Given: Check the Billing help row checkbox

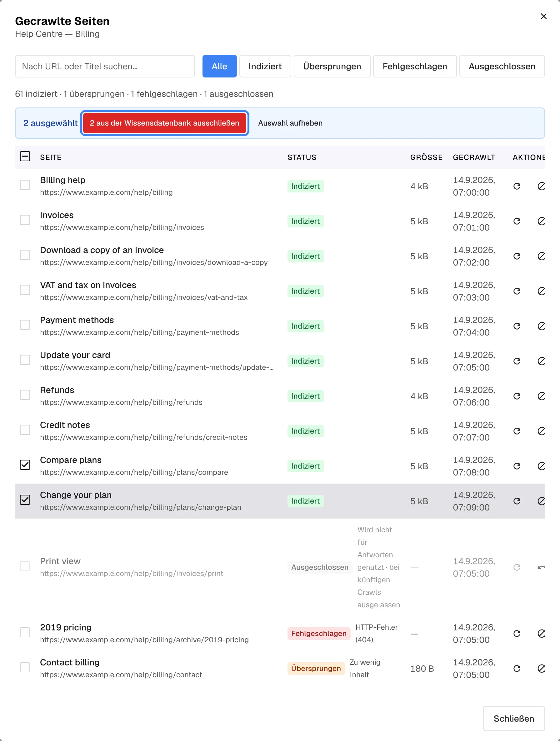Looking at the screenshot, I should click(25, 185).
